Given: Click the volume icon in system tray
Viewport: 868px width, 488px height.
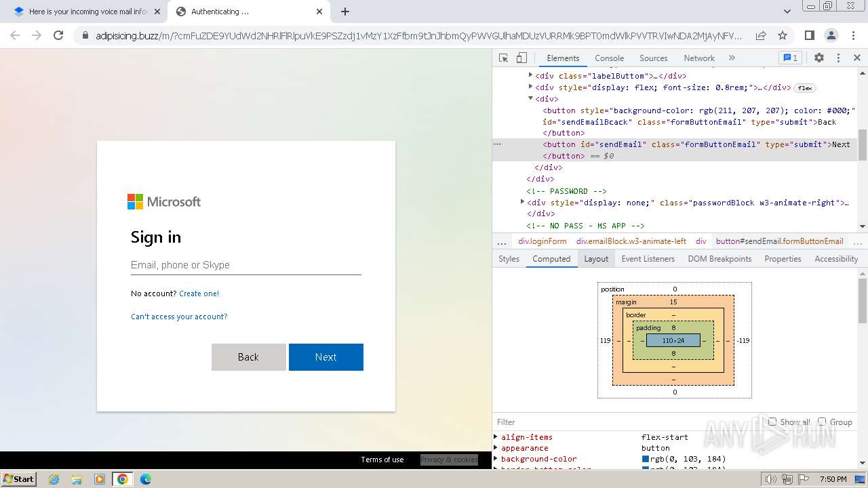Looking at the screenshot, I should click(x=770, y=479).
